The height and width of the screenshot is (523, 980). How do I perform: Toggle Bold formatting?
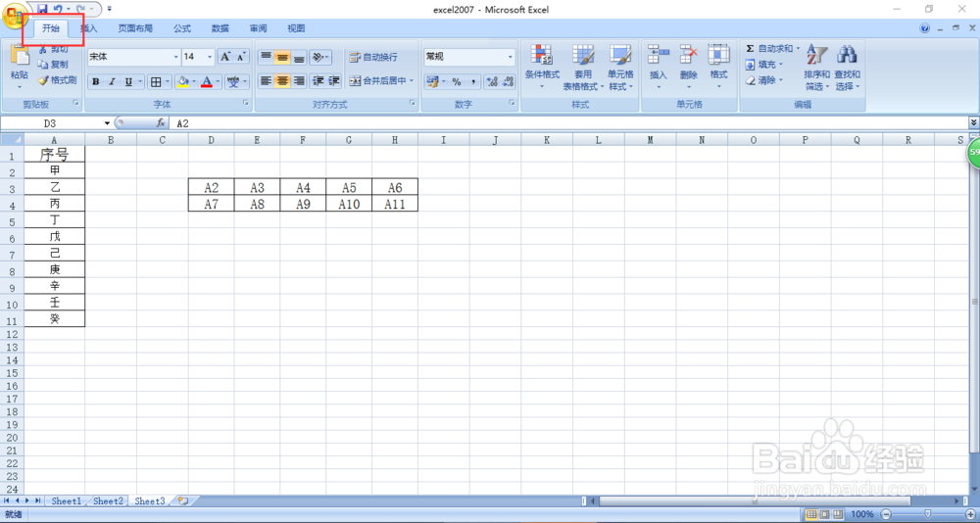coord(96,82)
